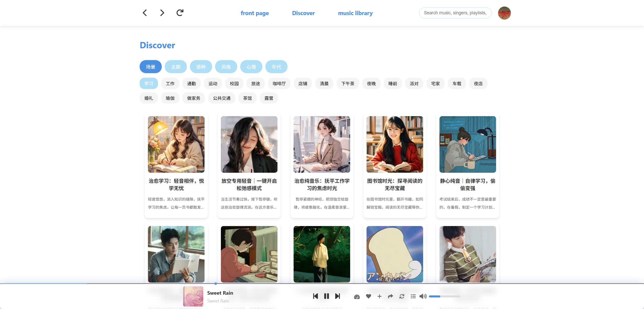The height and width of the screenshot is (309, 644).
Task: Choose the 咖啡厅 scene tag
Action: coord(279,83)
